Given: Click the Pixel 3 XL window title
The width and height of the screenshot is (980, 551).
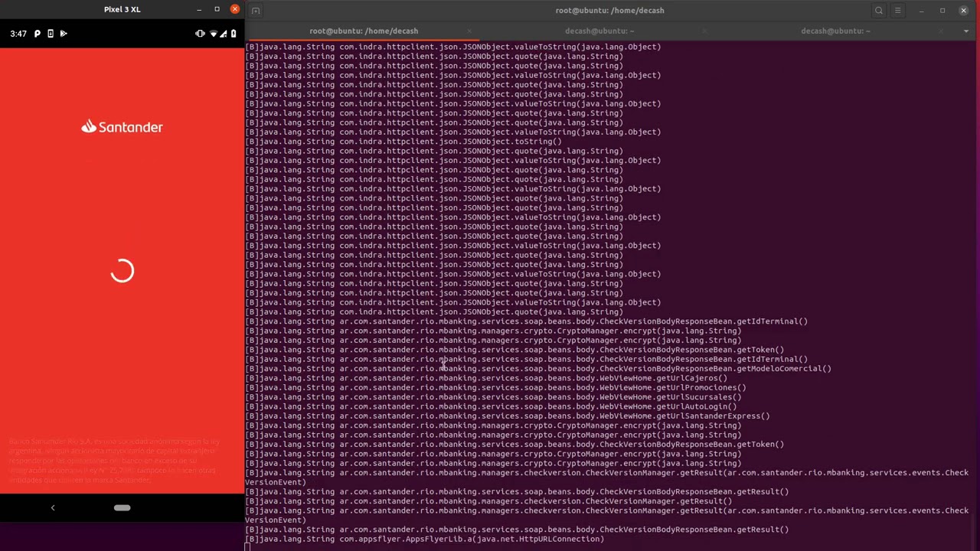Looking at the screenshot, I should [x=122, y=9].
